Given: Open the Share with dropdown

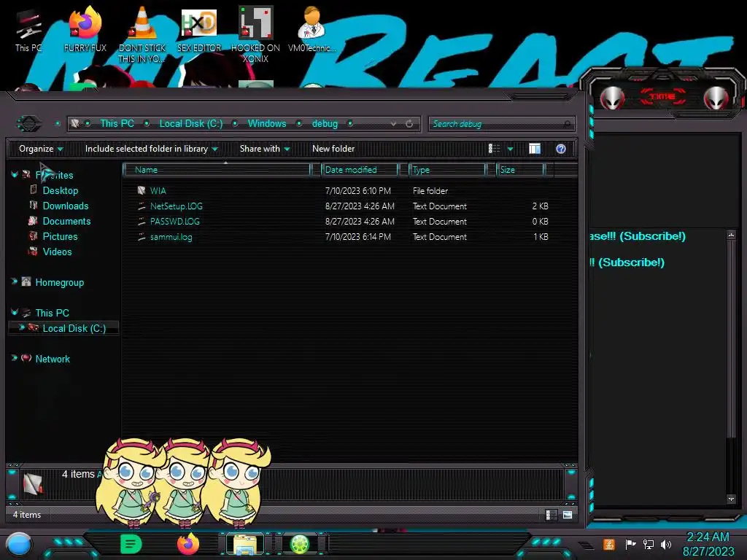Looking at the screenshot, I should pyautogui.click(x=265, y=149).
